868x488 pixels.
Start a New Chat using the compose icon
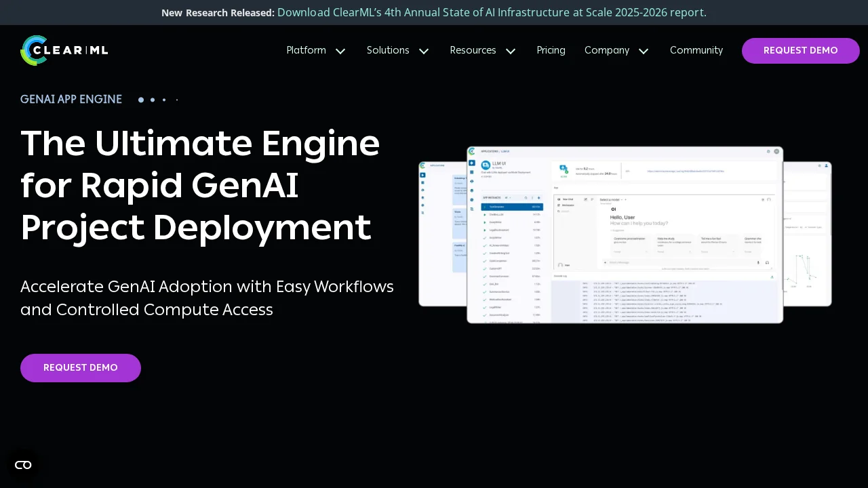pos(585,199)
